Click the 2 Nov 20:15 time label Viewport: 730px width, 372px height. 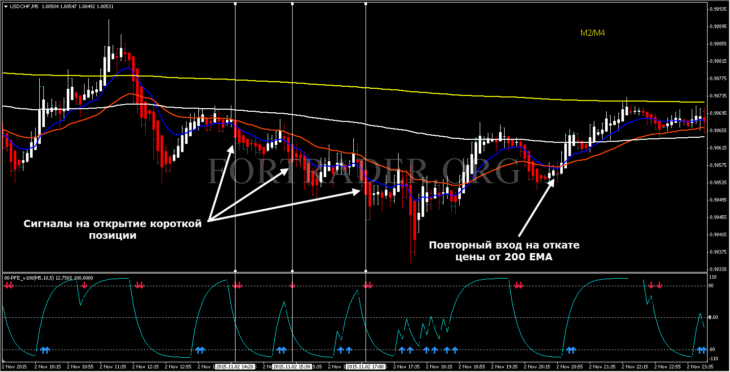(x=537, y=367)
